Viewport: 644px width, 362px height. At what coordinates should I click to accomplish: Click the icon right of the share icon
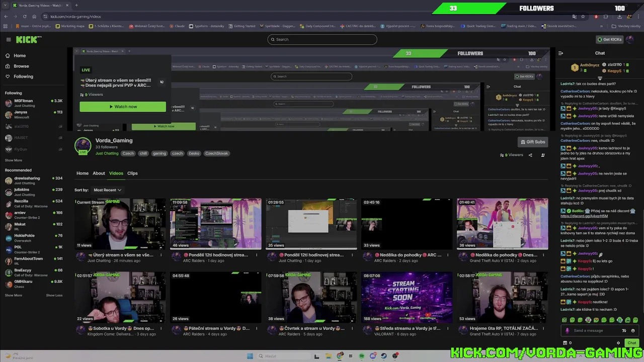click(x=543, y=155)
